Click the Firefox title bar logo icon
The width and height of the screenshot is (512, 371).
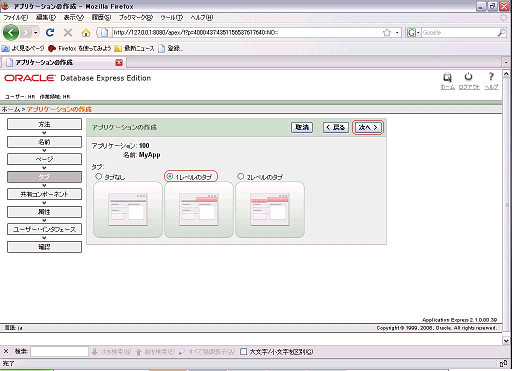pyautogui.click(x=5, y=6)
